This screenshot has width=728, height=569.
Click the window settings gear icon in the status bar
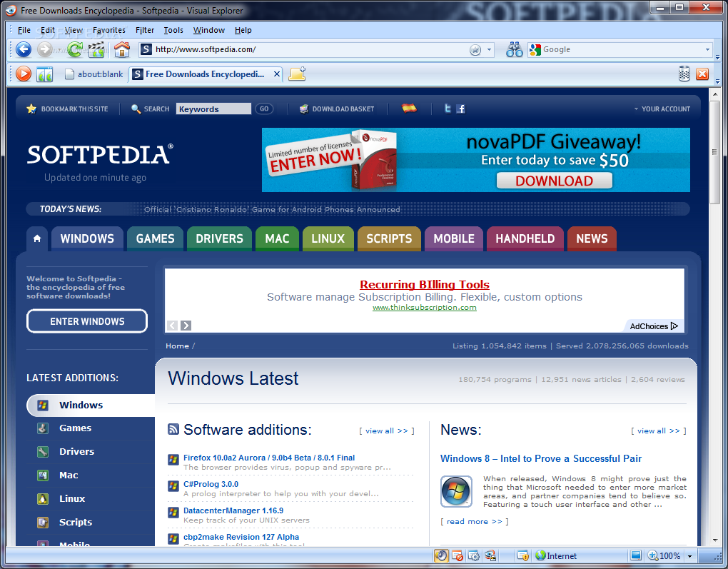pyautogui.click(x=474, y=555)
